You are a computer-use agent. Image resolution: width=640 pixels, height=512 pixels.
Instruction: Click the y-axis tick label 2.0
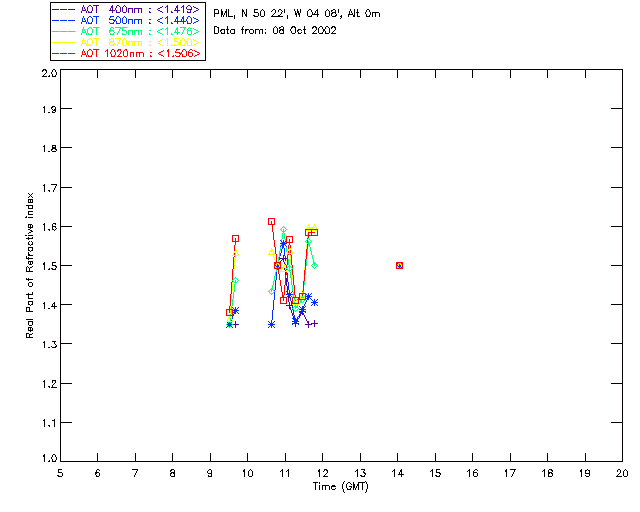49,73
